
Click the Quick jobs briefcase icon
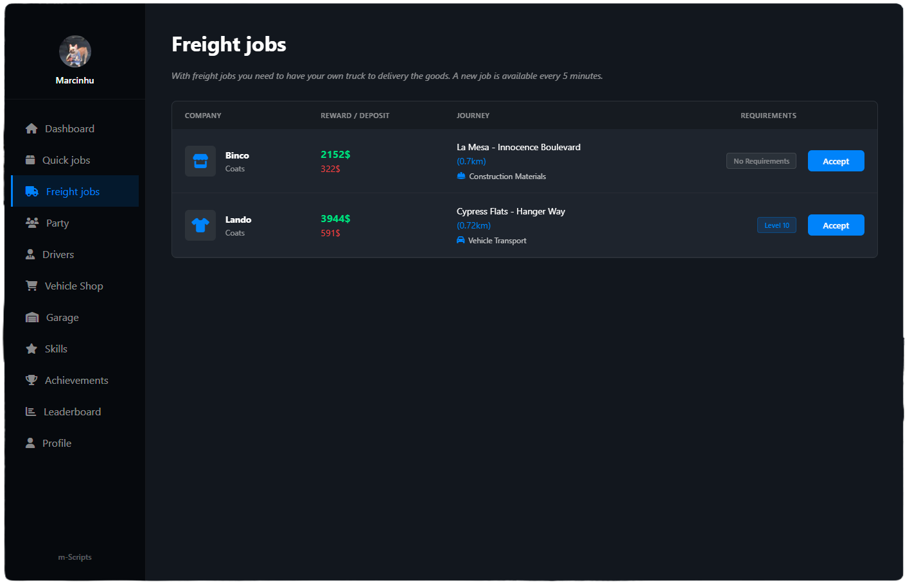pyautogui.click(x=30, y=160)
